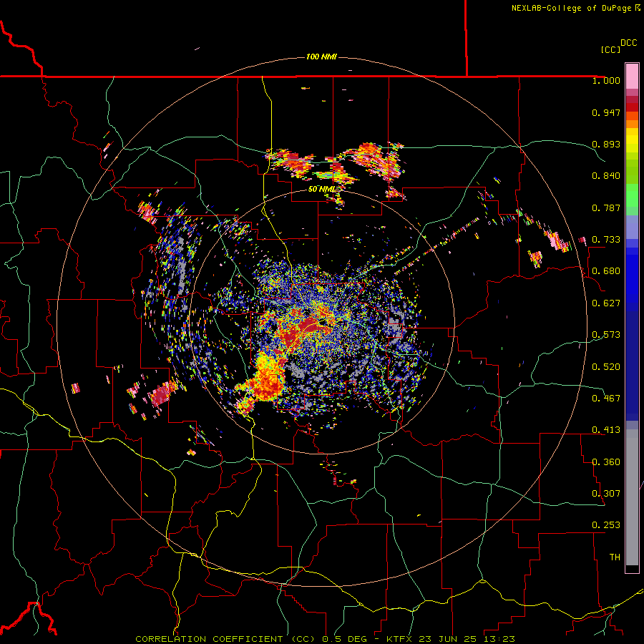The height and width of the screenshot is (644, 644).
Task: Click the 0.307 scale value
Action: [x=606, y=494]
